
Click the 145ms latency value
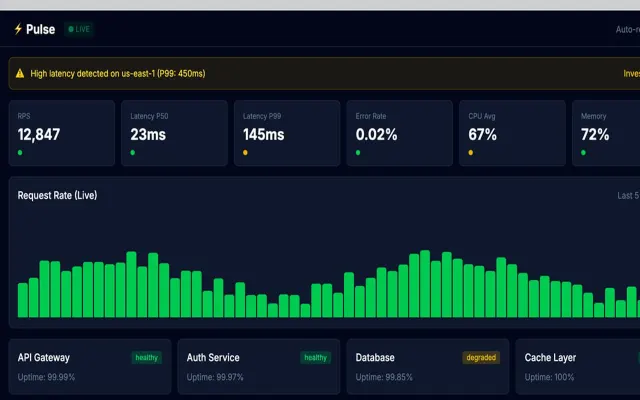[x=264, y=134]
